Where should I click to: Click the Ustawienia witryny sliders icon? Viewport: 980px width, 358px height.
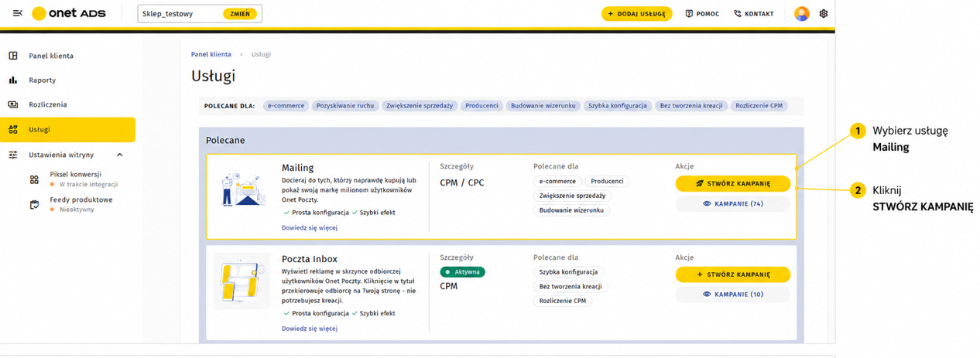(x=13, y=155)
